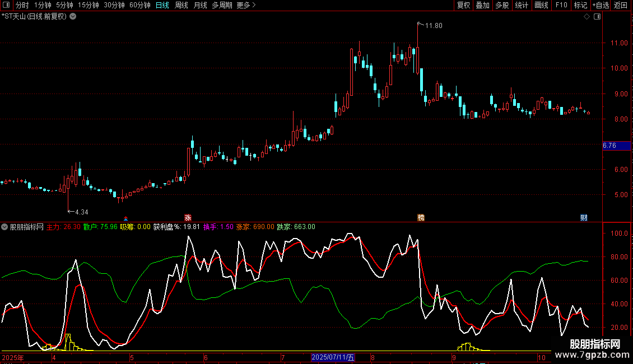Click the 吸筹: 0.00 indicator value

[135, 227]
